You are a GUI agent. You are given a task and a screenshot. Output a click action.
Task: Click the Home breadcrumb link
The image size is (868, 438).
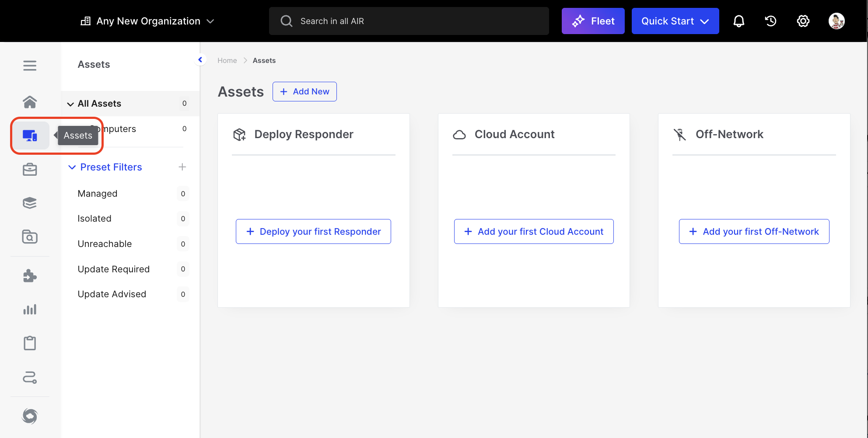pos(227,60)
